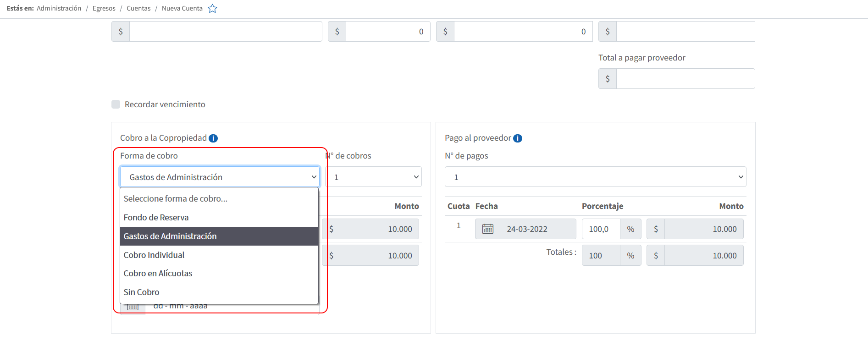868x340 pixels.
Task: Tick the Recordar vencimiento checkbox
Action: click(116, 104)
